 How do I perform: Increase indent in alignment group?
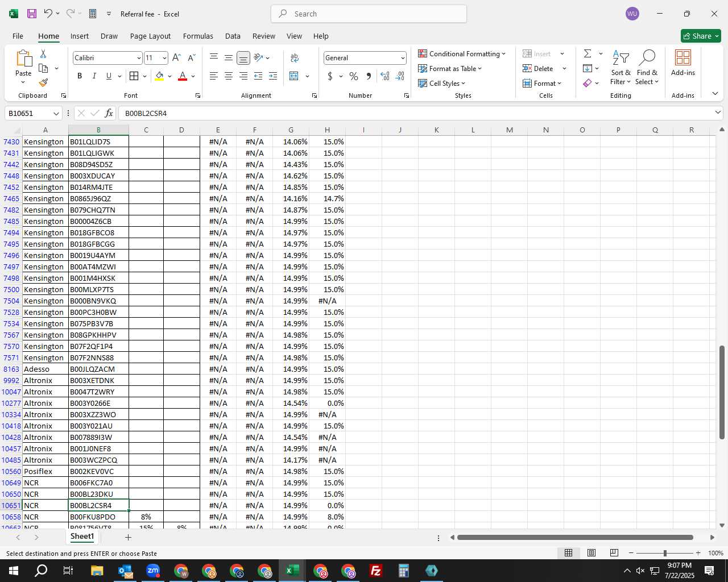click(273, 76)
